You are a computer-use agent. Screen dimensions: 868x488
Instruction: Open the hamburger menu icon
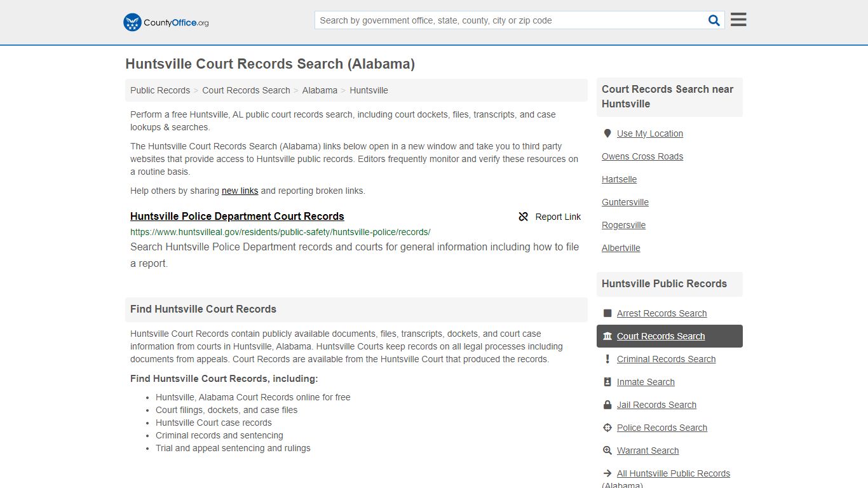tap(738, 20)
